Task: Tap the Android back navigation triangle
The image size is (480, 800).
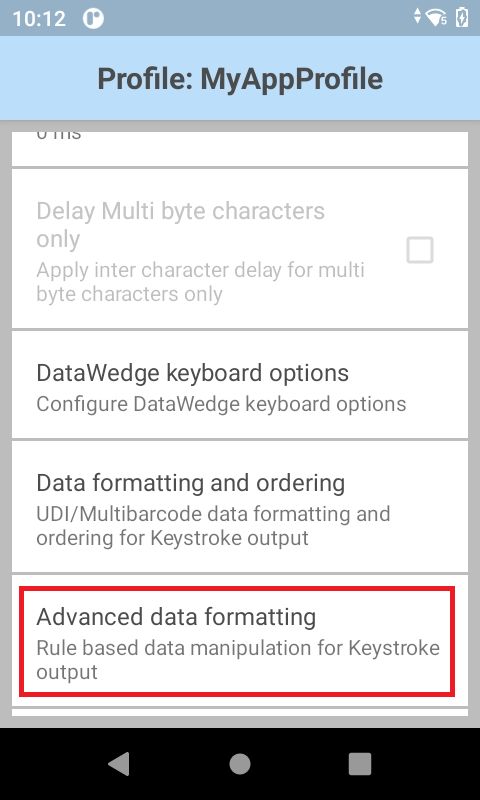Action: pyautogui.click(x=119, y=764)
